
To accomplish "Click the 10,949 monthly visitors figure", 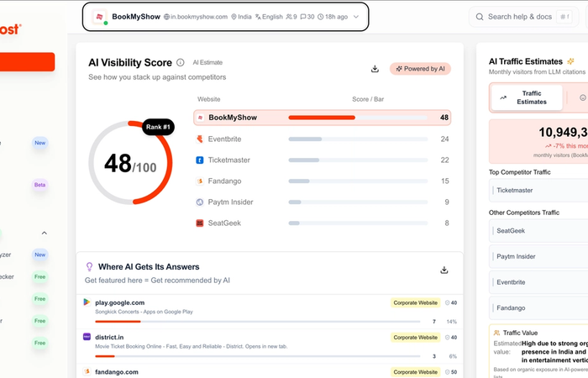I will point(564,132).
